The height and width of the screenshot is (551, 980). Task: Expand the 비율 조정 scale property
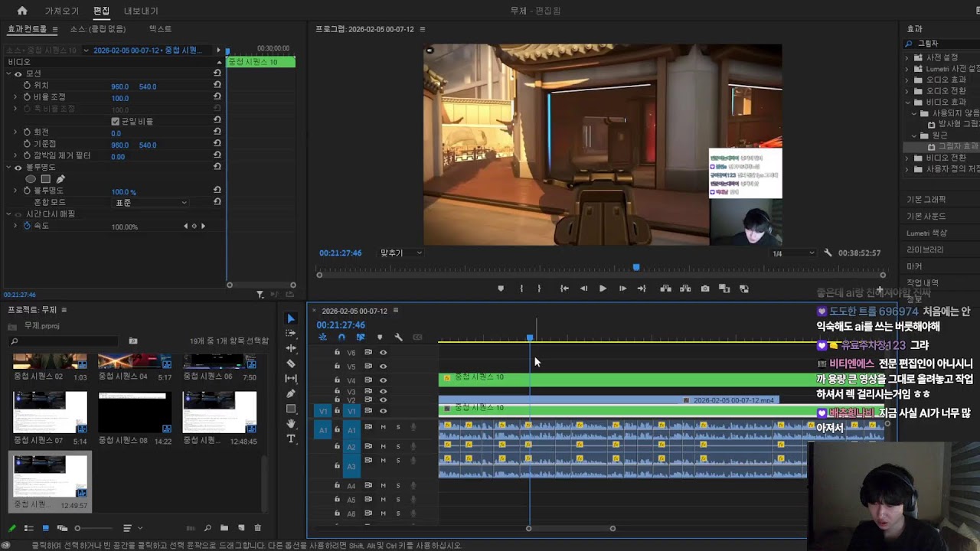coord(15,97)
